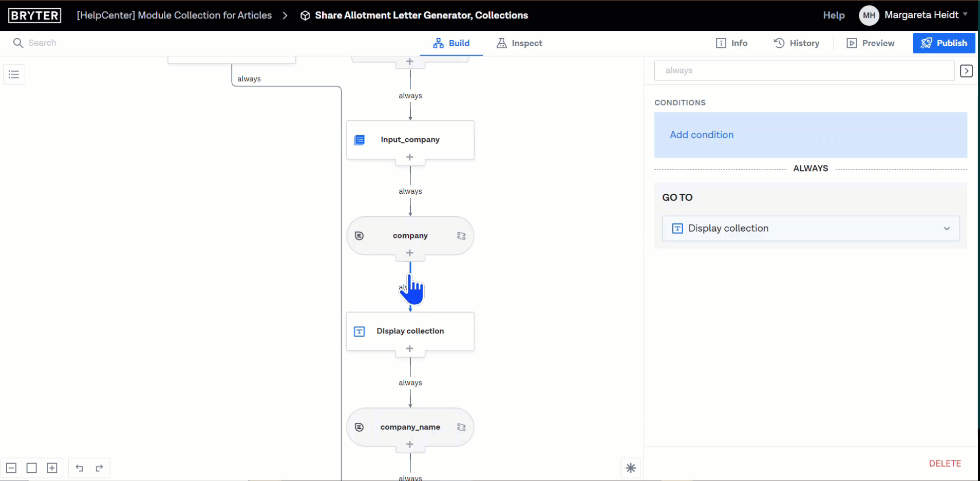
Task: Click the BRYTER logo
Action: pos(35,15)
